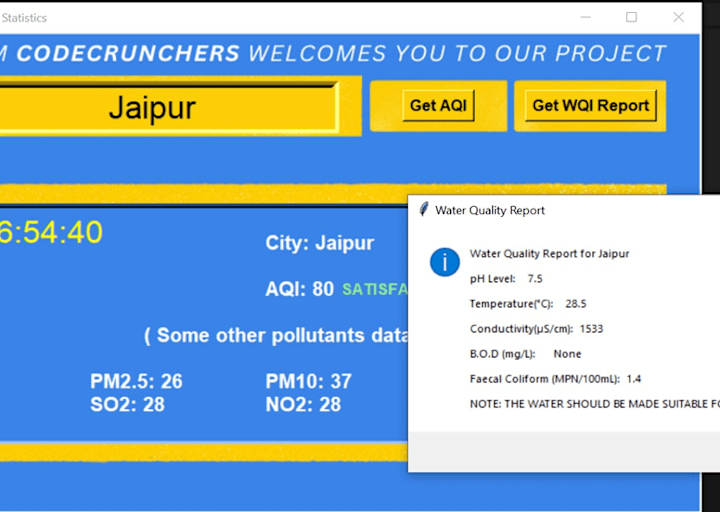The height and width of the screenshot is (512, 720).
Task: Click the green SATISFA status text
Action: point(375,289)
